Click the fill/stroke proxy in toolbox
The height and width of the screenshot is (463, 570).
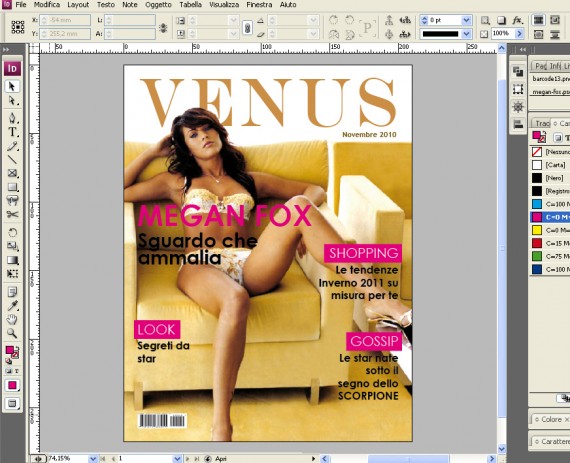[11, 352]
